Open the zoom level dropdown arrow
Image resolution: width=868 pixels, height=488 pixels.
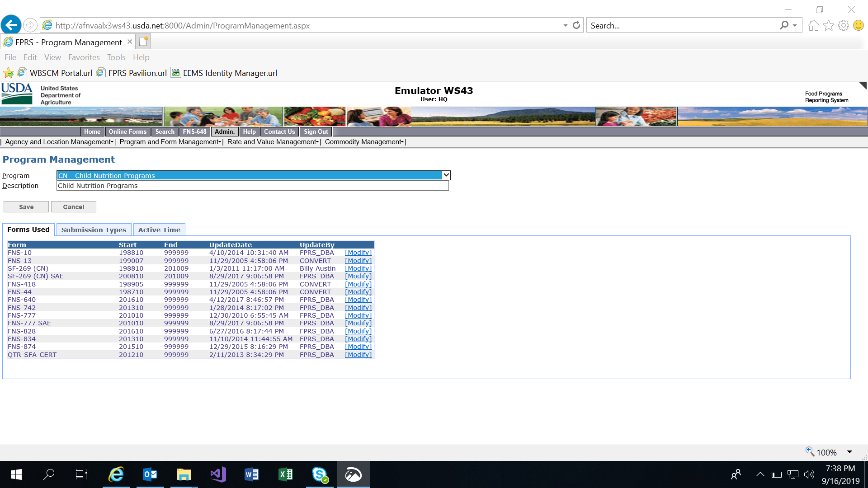[x=849, y=452]
